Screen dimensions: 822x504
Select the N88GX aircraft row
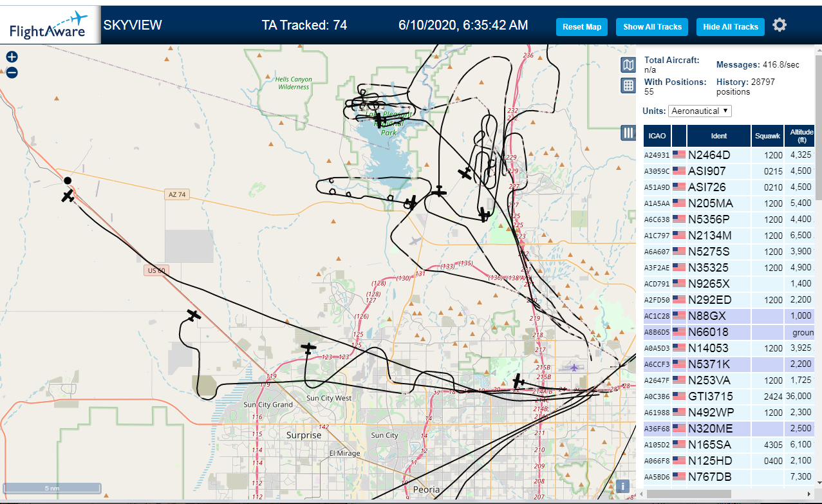coord(729,316)
